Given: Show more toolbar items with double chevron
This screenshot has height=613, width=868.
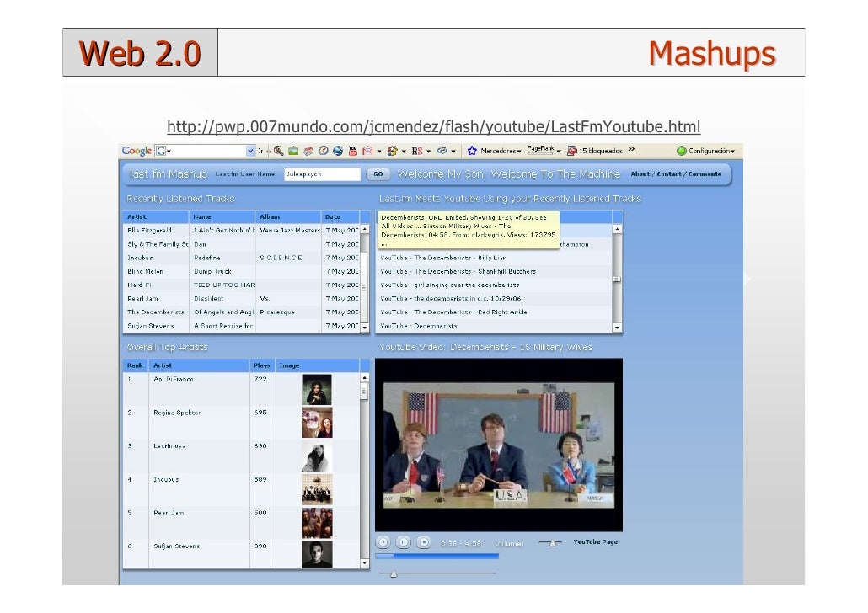Looking at the screenshot, I should pyautogui.click(x=631, y=149).
